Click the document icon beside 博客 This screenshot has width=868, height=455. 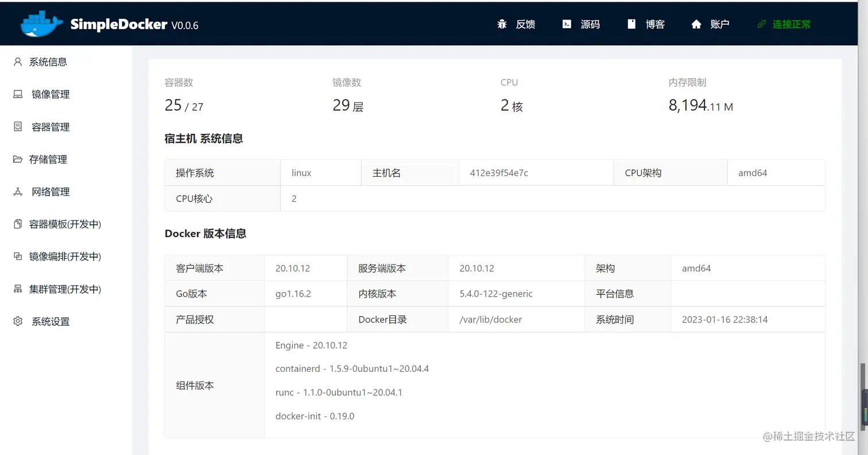[631, 24]
